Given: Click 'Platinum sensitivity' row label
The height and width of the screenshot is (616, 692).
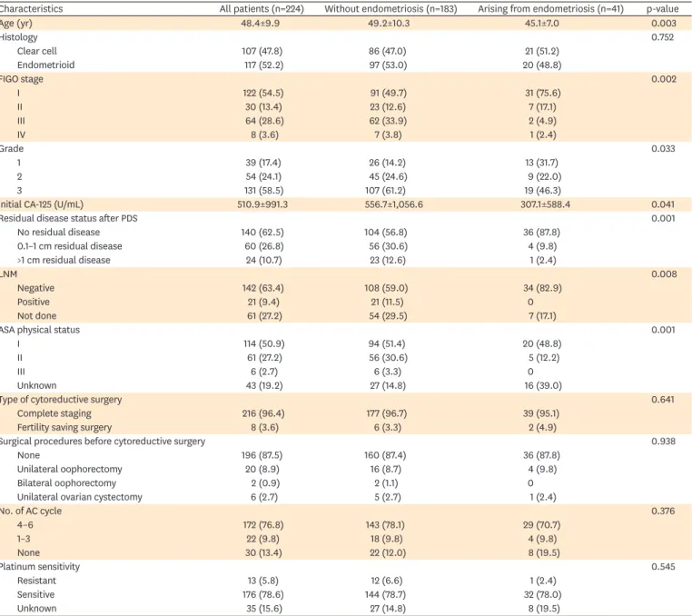Looking at the screenshot, I should coord(40,567).
